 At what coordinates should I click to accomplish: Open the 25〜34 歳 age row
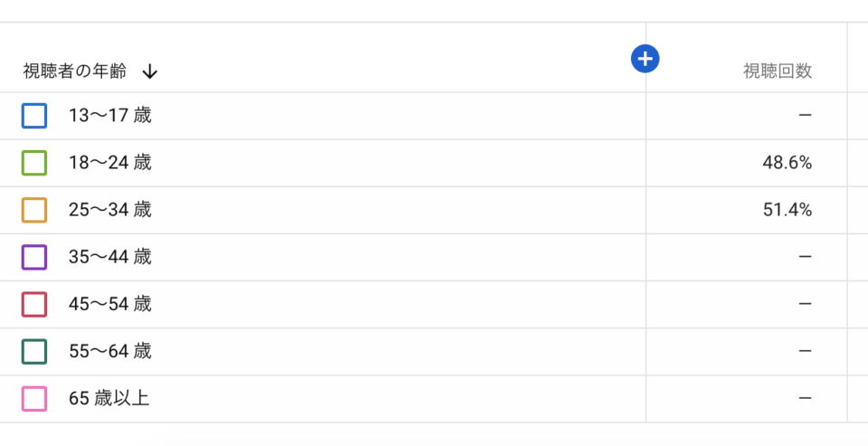tap(109, 210)
